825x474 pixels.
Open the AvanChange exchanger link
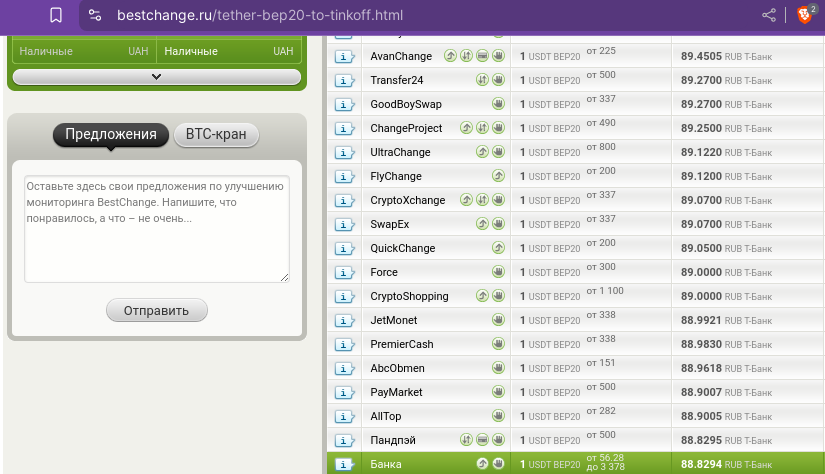coord(401,56)
